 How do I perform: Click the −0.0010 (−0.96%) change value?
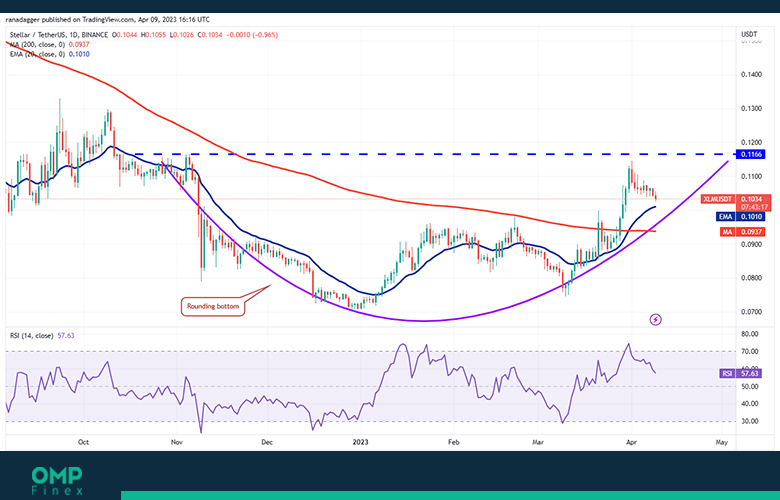[x=252, y=35]
